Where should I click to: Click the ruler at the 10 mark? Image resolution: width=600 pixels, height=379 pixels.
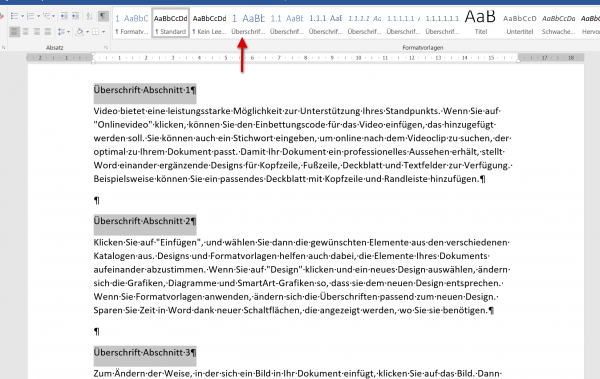358,58
